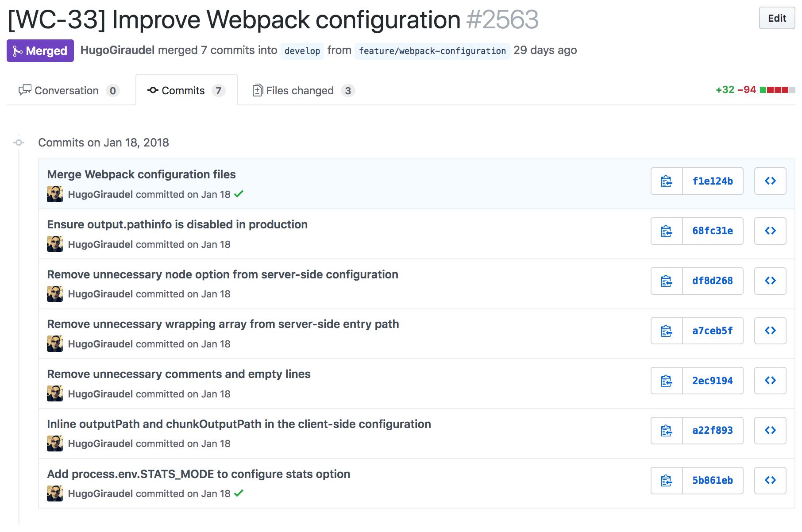This screenshot has width=802, height=532.
Task: Copy full SHA of commit 68fc31e
Action: point(666,231)
